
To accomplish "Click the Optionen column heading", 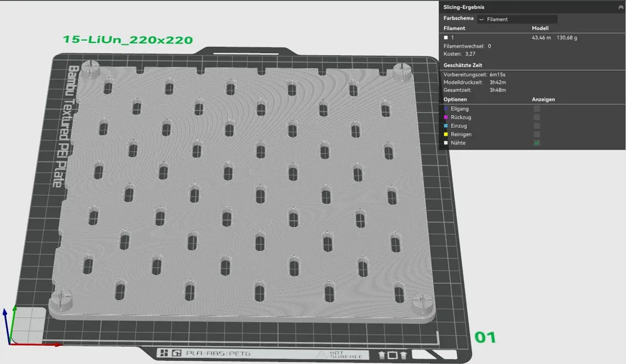I will click(x=455, y=99).
